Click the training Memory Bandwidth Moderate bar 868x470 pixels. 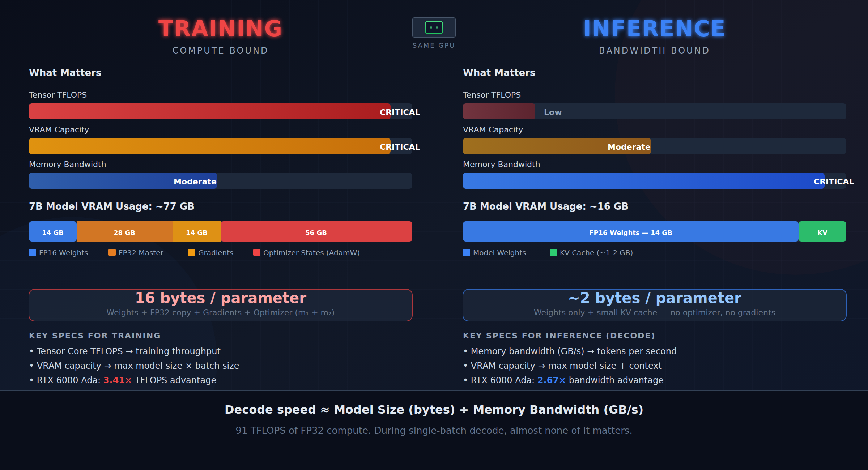(123, 181)
